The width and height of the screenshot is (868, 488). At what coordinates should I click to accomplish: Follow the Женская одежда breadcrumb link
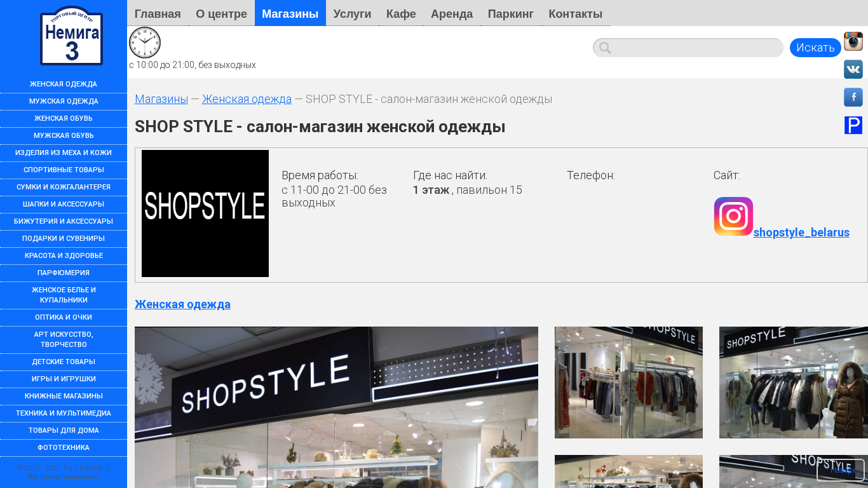coord(247,99)
